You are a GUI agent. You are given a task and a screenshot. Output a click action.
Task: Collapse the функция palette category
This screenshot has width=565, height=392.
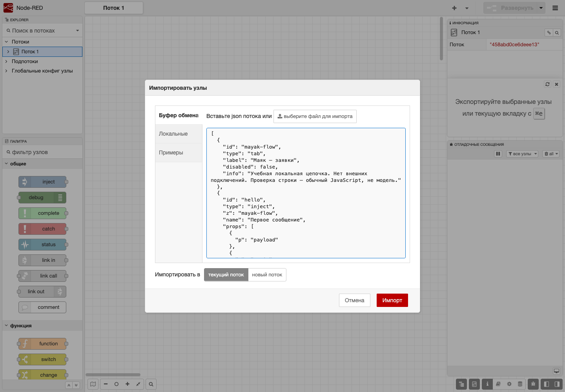[x=42, y=326]
